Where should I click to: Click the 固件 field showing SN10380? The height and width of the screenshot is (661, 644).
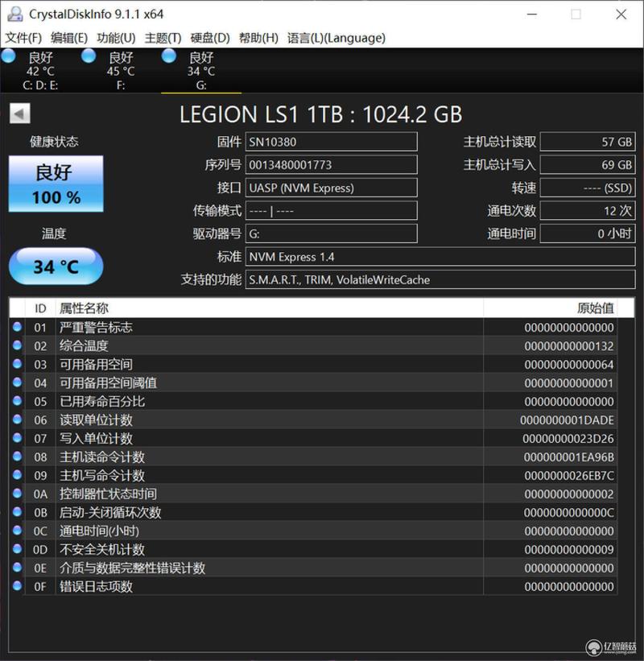click(x=332, y=142)
